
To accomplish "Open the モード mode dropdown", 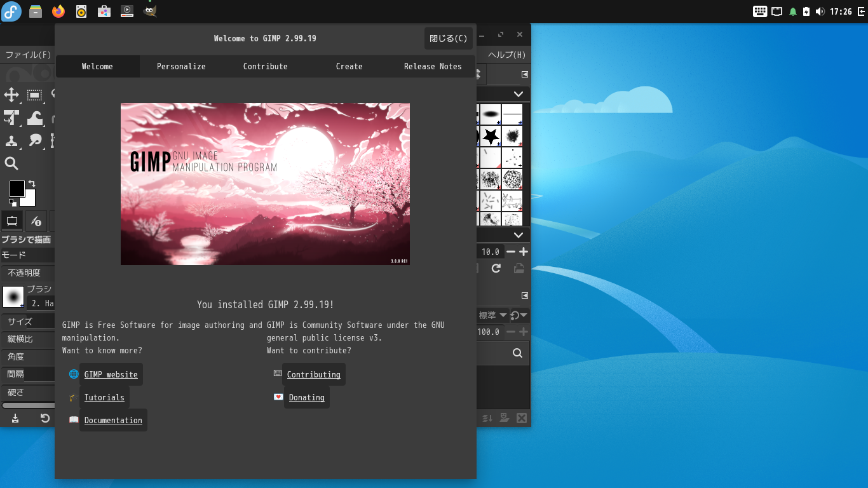I will pos(28,255).
